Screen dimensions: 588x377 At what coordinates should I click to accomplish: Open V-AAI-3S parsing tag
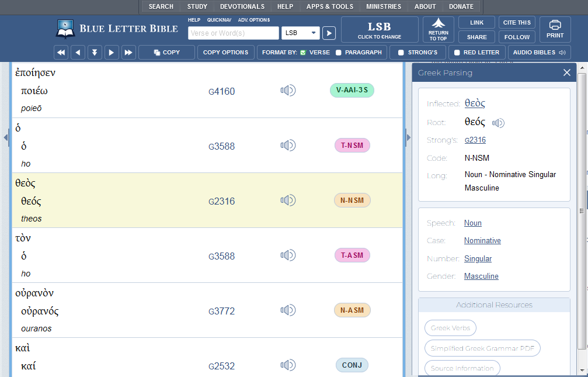pyautogui.click(x=352, y=90)
